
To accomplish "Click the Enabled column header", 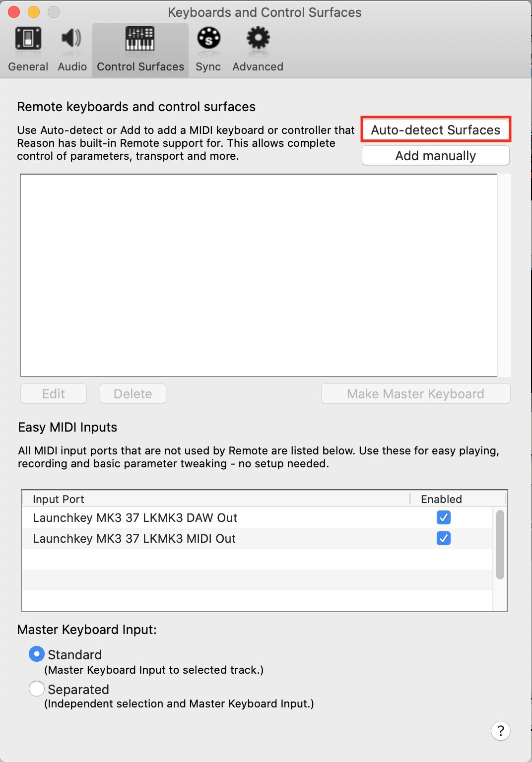I will click(x=458, y=499).
